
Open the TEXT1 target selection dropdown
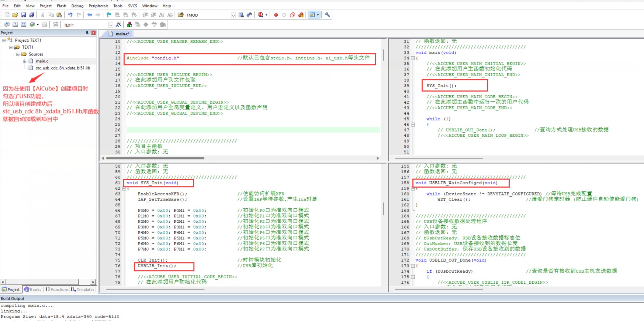[111, 25]
